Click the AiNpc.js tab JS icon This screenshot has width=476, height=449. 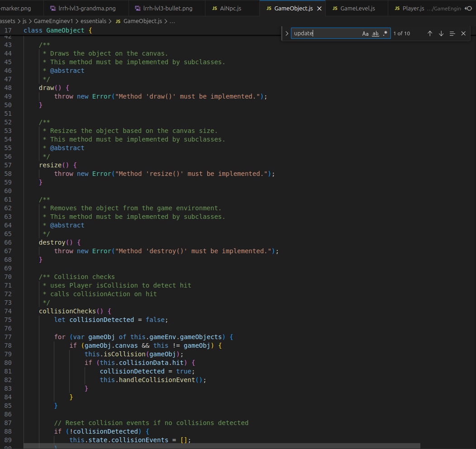tap(214, 9)
